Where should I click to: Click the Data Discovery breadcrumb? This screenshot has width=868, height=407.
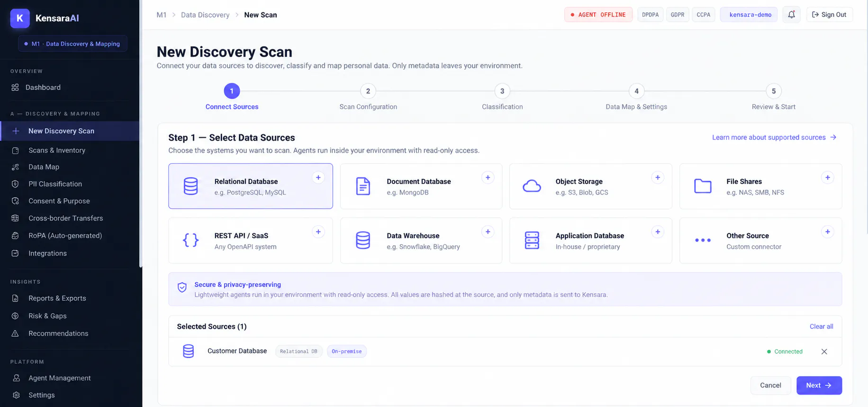[x=205, y=15]
